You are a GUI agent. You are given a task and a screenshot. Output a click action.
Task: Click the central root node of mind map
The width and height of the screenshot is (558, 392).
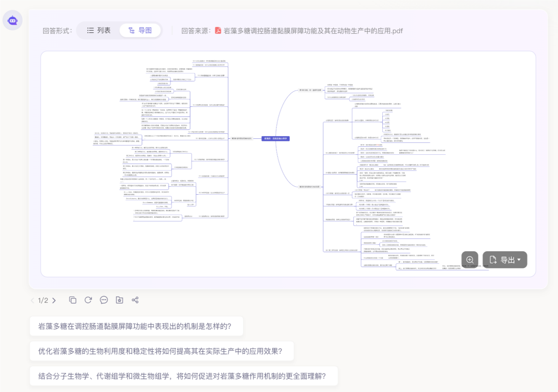tap(275, 138)
